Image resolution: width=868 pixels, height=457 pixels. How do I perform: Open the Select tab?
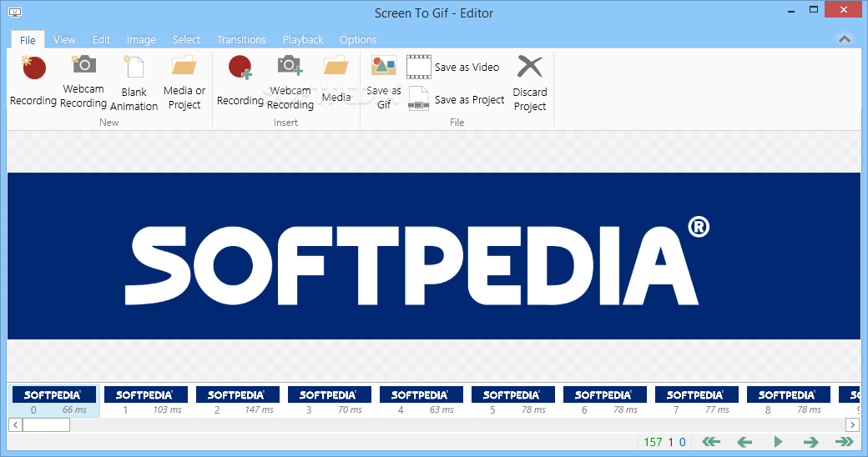tap(187, 40)
